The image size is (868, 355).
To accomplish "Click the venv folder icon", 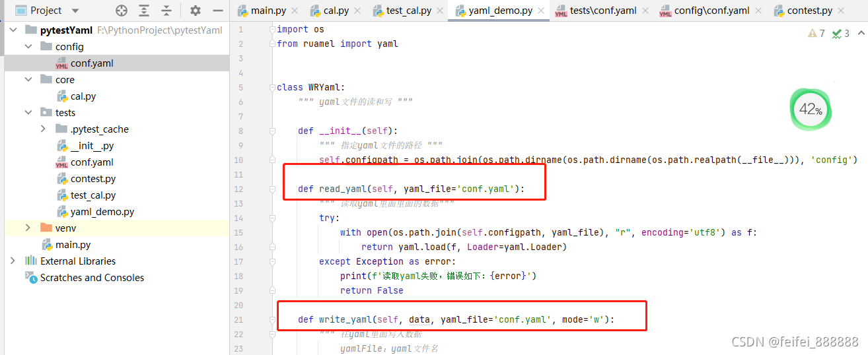I will tap(46, 228).
